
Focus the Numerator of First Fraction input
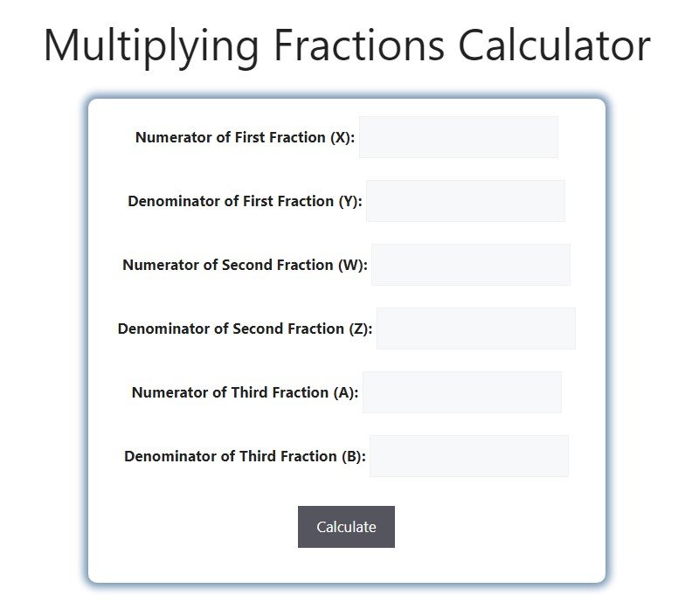tap(458, 137)
